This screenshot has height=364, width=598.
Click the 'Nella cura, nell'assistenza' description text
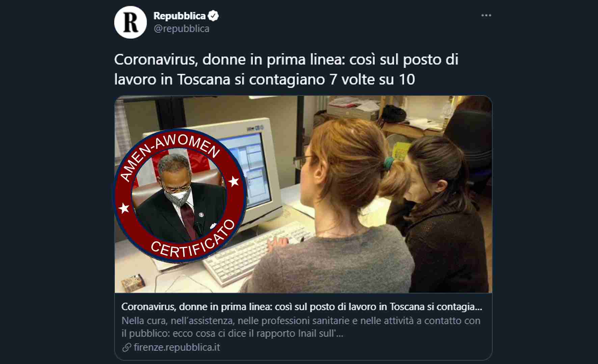pyautogui.click(x=301, y=327)
